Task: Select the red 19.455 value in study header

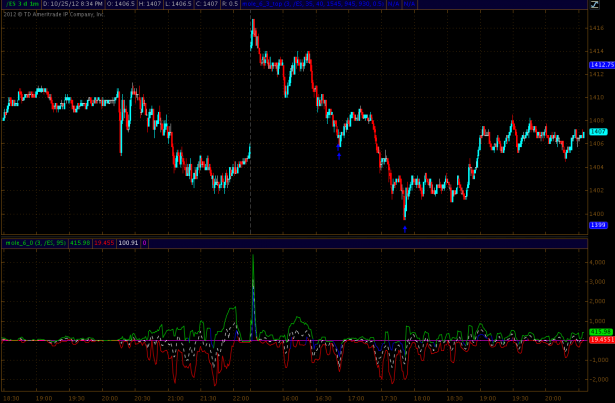Action: click(x=104, y=242)
